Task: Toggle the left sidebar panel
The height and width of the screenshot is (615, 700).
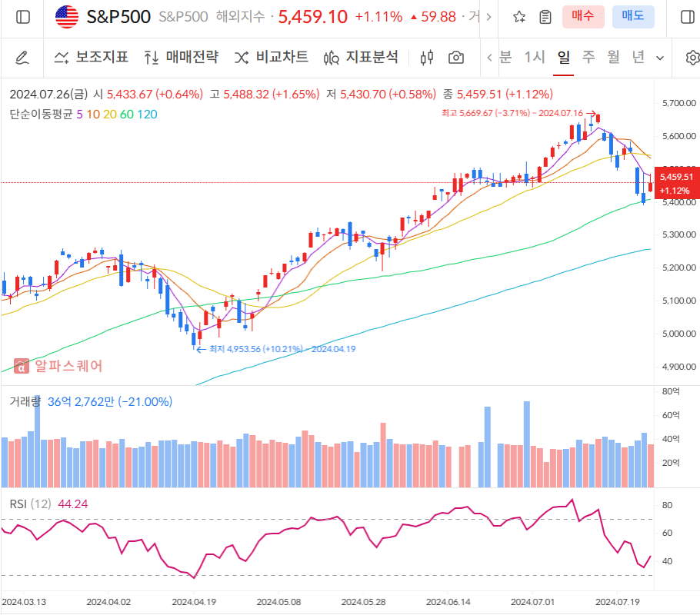Action: [23, 16]
